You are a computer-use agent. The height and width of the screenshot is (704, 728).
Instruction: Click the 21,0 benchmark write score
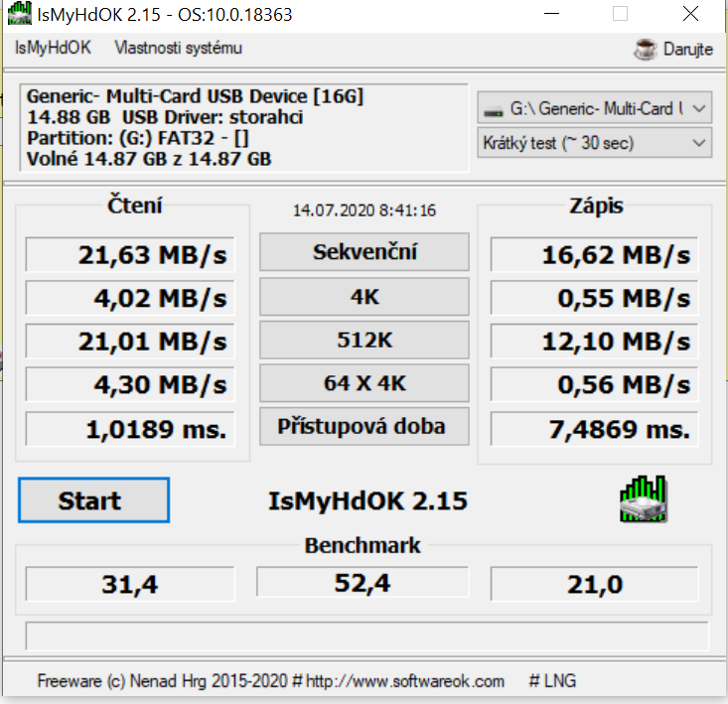tap(594, 584)
